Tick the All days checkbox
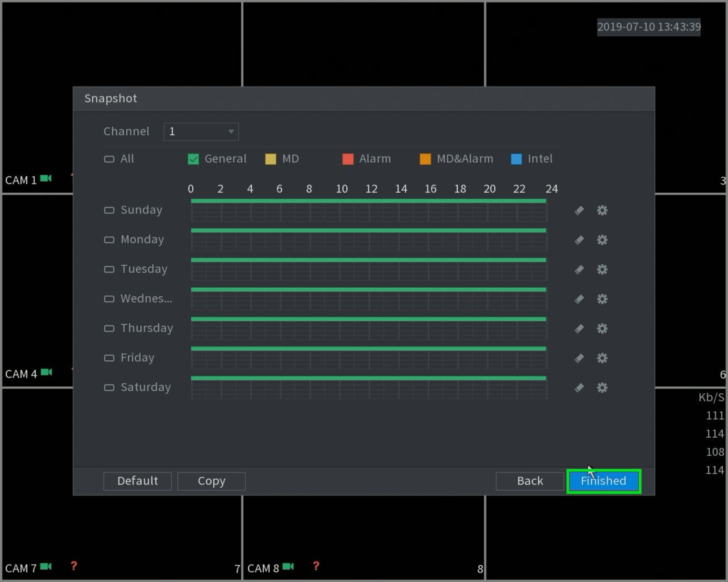Screen dimensions: 728x582 tap(109, 159)
